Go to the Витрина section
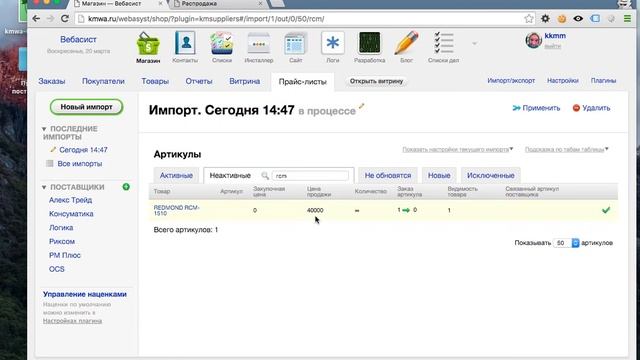 click(x=244, y=81)
